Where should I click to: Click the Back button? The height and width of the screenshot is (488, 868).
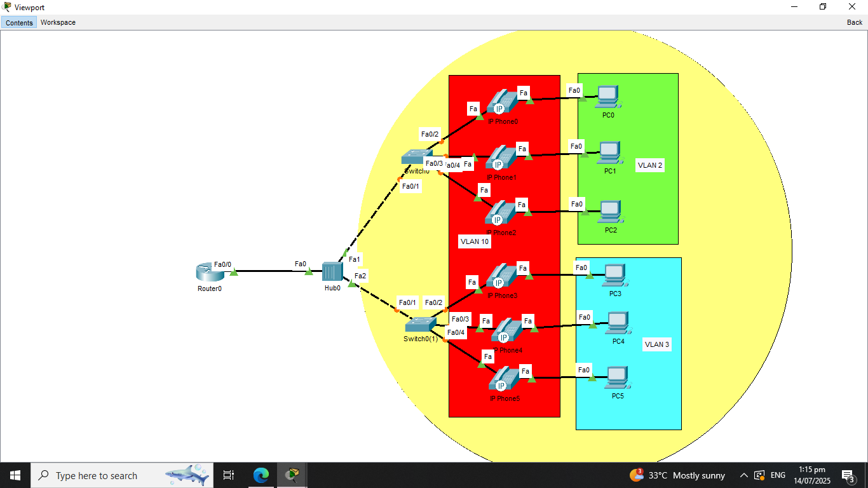855,22
